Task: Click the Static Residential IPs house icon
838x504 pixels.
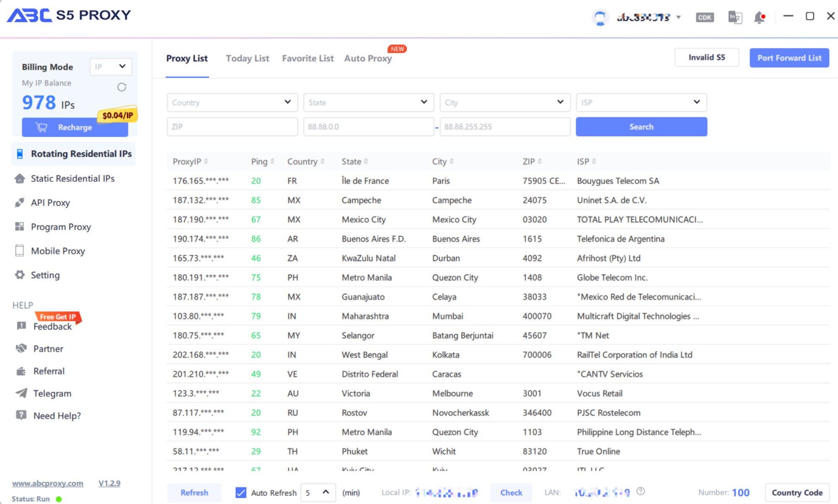Action: pyautogui.click(x=20, y=178)
